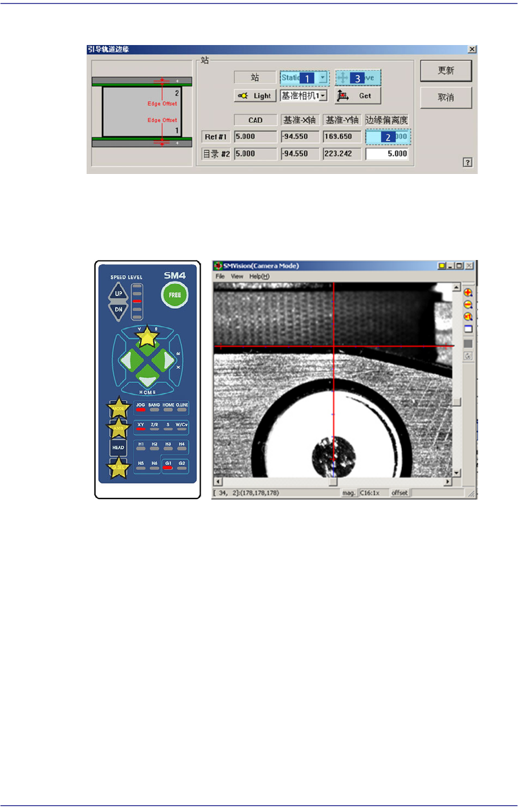Viewport: 518px width, 812px height.
Task: Click the down arrow jog button
Action: (x=147, y=380)
